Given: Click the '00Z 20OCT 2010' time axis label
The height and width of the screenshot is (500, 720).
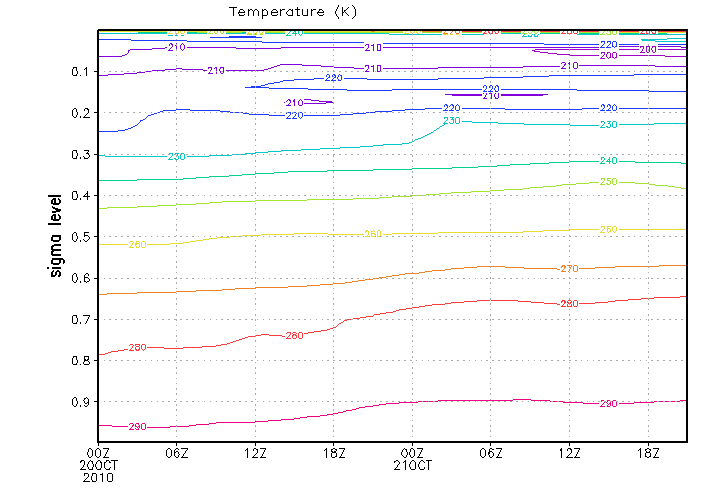Looking at the screenshot, I should 98,466.
